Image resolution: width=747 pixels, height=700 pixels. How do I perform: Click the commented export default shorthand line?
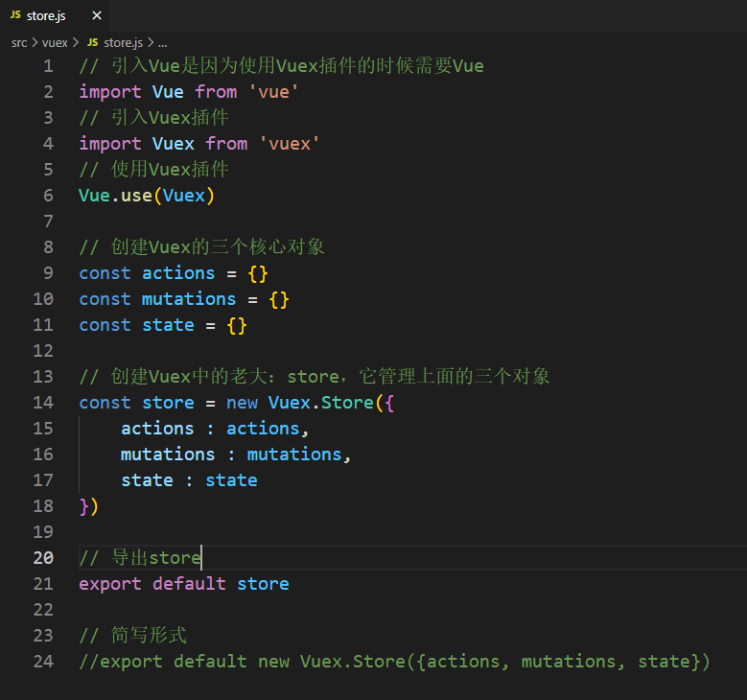pos(394,662)
